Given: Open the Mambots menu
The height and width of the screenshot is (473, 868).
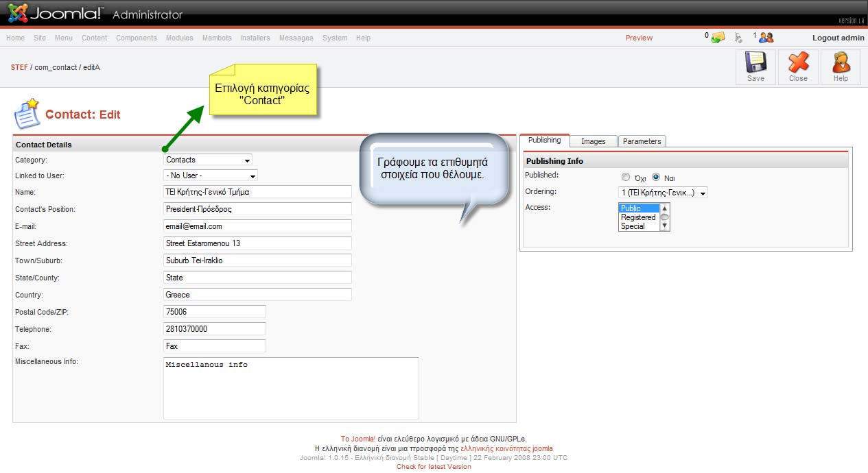Looking at the screenshot, I should pos(217,38).
